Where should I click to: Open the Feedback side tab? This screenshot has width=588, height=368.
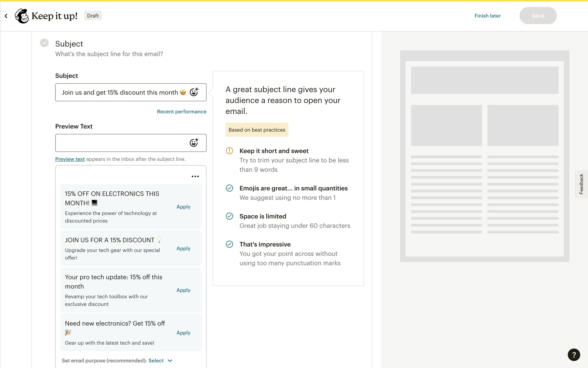581,184
